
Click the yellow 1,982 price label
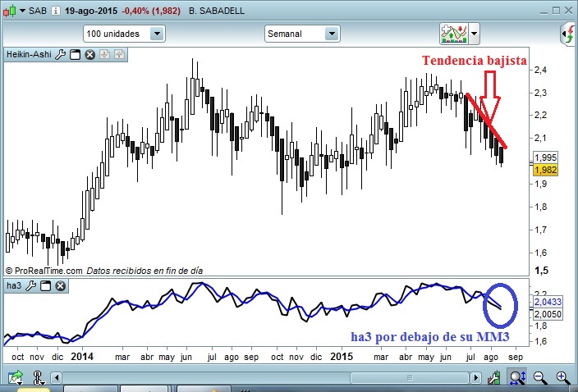(x=545, y=170)
